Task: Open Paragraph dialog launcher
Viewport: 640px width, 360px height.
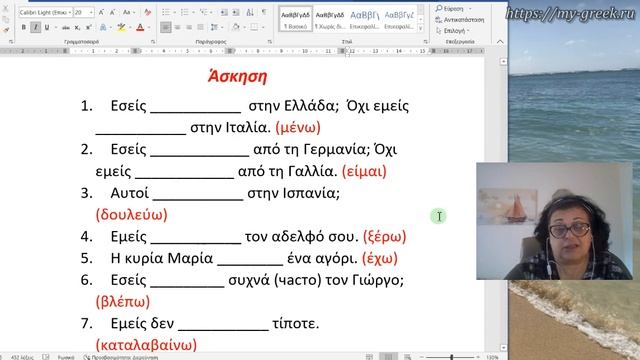Action: point(270,42)
